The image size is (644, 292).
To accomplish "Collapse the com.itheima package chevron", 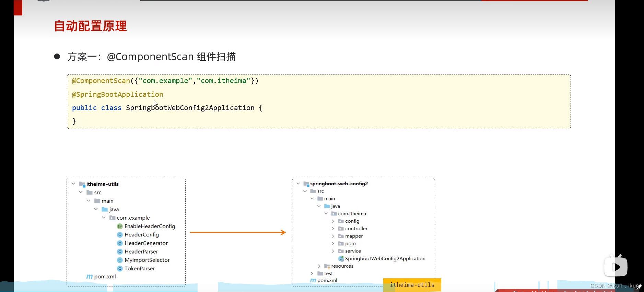I will 326,213.
